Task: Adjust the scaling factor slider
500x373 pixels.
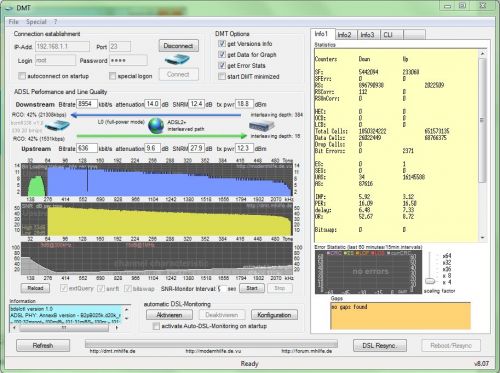Action: click(x=430, y=281)
